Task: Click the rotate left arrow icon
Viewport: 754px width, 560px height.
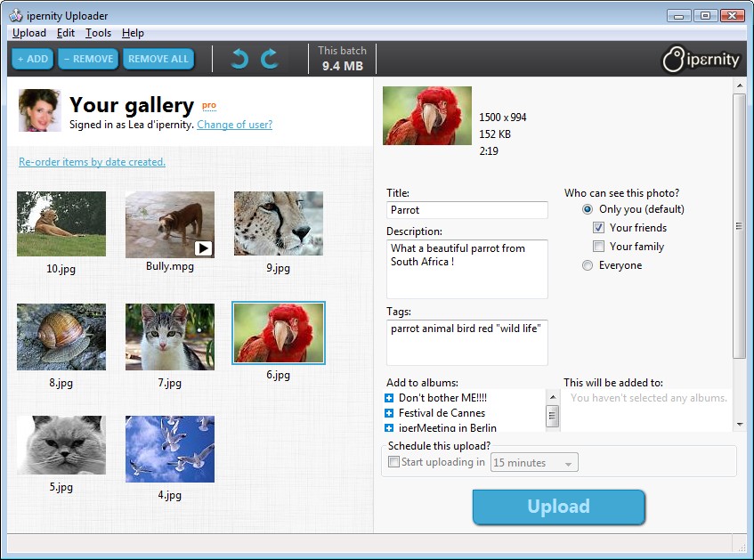Action: click(239, 59)
